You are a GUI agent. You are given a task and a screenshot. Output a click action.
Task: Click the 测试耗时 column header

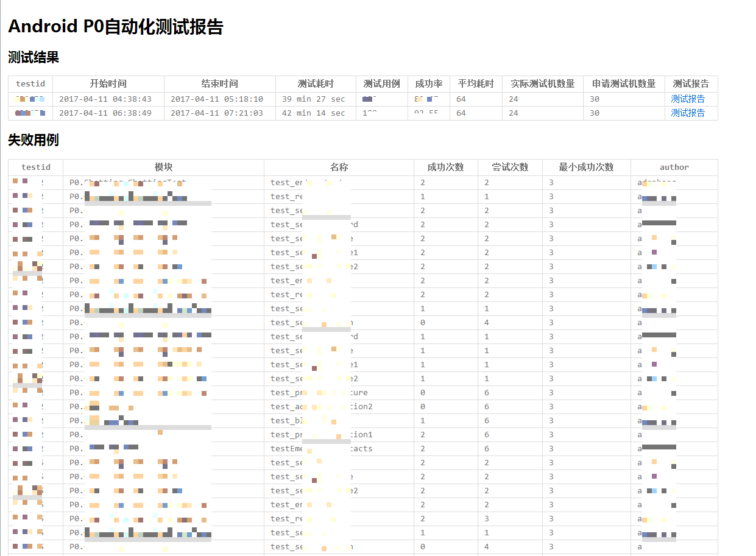tap(316, 84)
